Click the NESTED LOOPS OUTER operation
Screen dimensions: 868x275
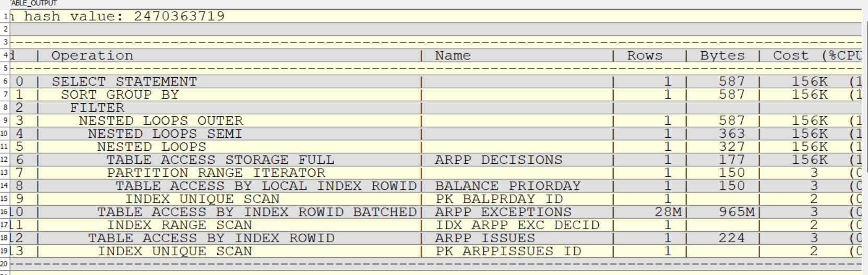click(161, 121)
